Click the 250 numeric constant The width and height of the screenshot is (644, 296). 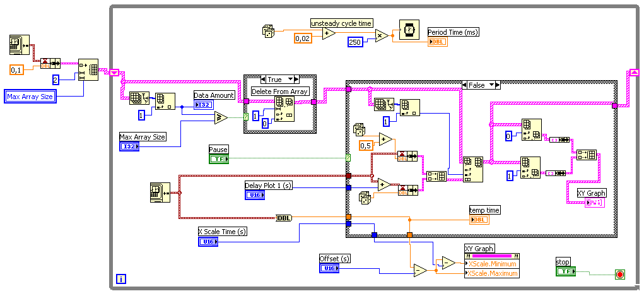coord(355,42)
